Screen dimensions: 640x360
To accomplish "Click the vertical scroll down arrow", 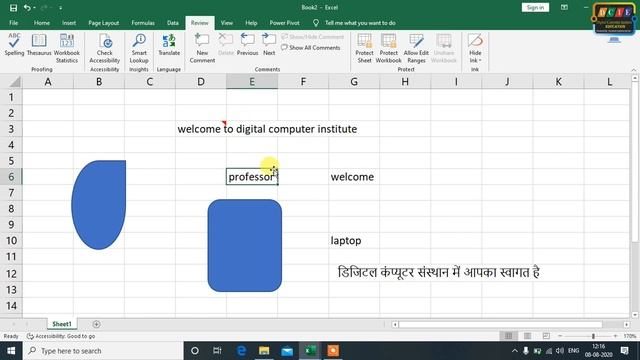I will click(635, 315).
